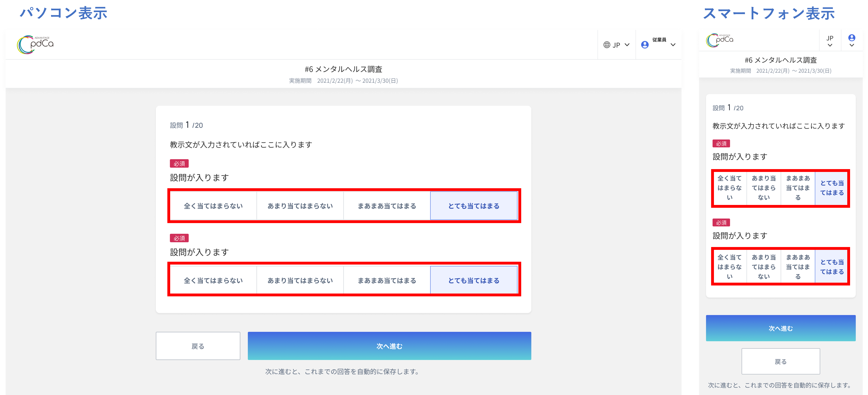Click the スマートフォン表示 heading label
This screenshot has height=395, width=868.
click(769, 13)
